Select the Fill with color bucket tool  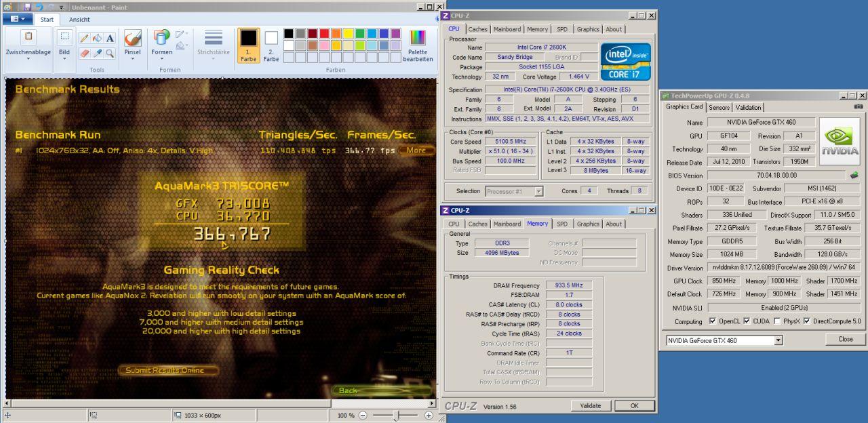pos(97,38)
